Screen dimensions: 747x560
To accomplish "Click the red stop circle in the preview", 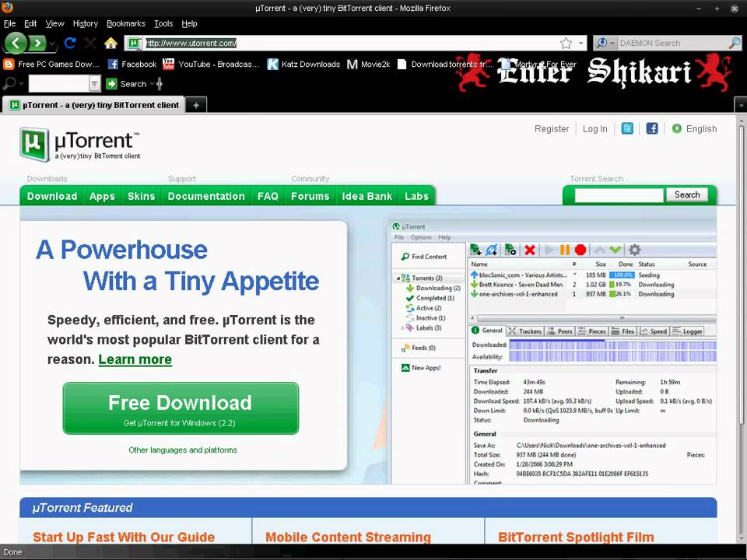I will click(x=580, y=250).
